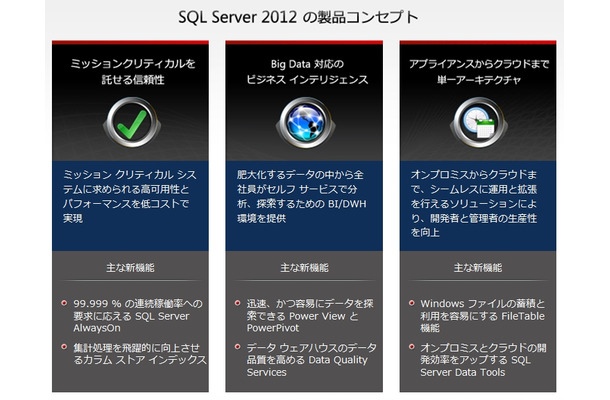
Task: Click the description starting オンプロミスからクラウドまで
Action: point(474,203)
